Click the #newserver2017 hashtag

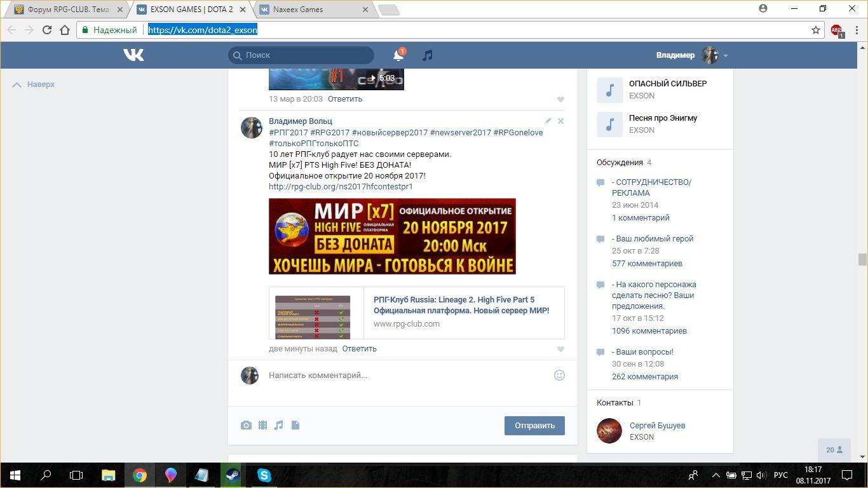[x=461, y=133]
